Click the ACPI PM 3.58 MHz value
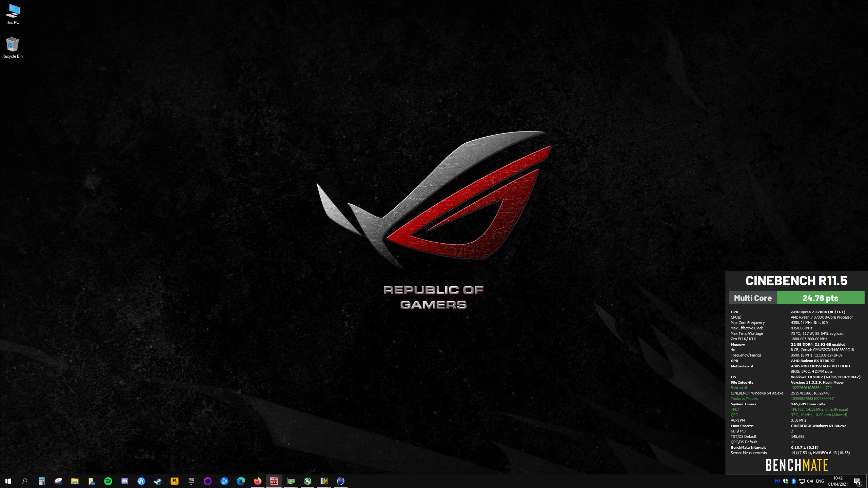Screen dimensions: 868x488 [x=798, y=420]
